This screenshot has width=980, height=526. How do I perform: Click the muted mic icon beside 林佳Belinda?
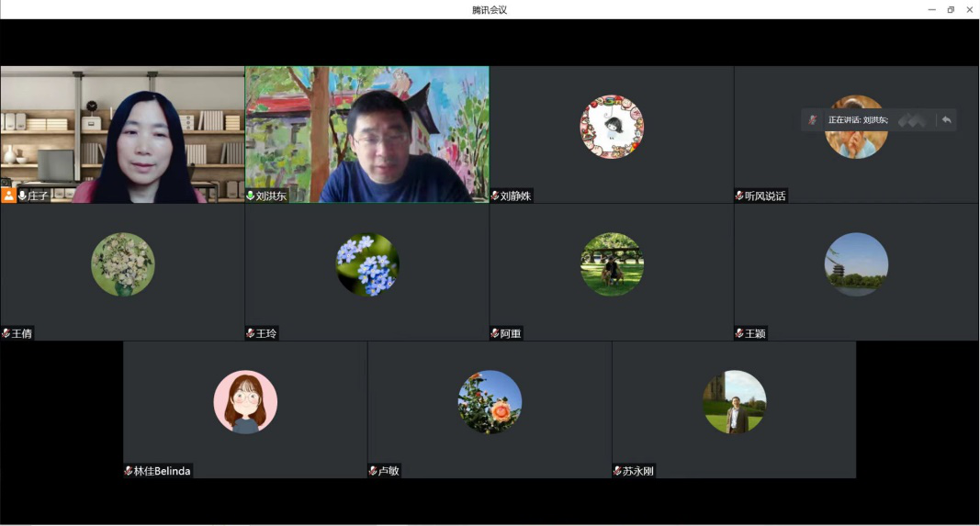point(129,471)
